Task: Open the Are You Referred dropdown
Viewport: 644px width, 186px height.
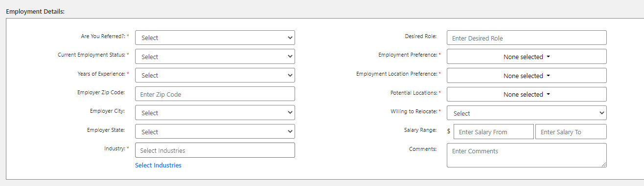Action: pos(215,38)
